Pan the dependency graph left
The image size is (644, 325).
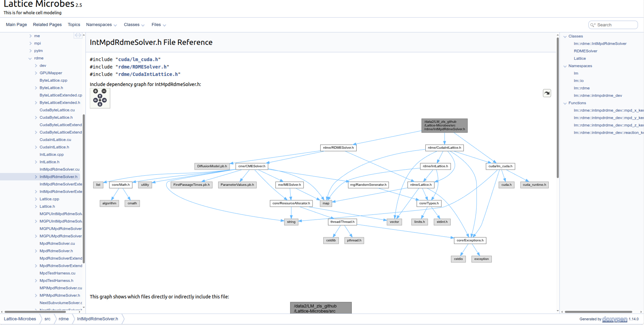coord(95,100)
